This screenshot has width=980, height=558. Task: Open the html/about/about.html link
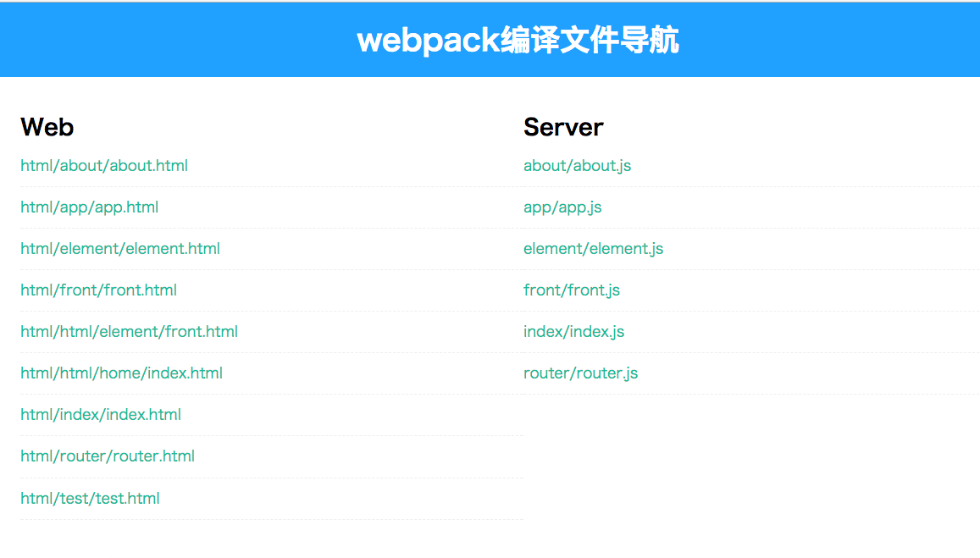104,165
